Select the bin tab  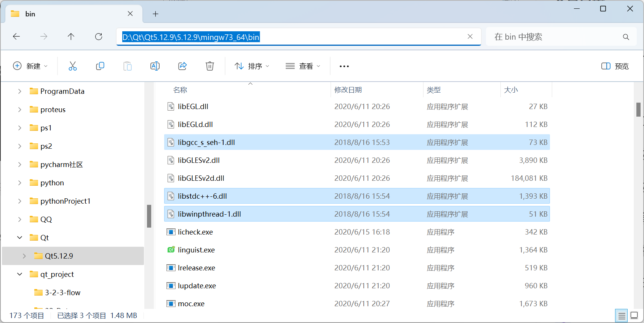pos(74,14)
